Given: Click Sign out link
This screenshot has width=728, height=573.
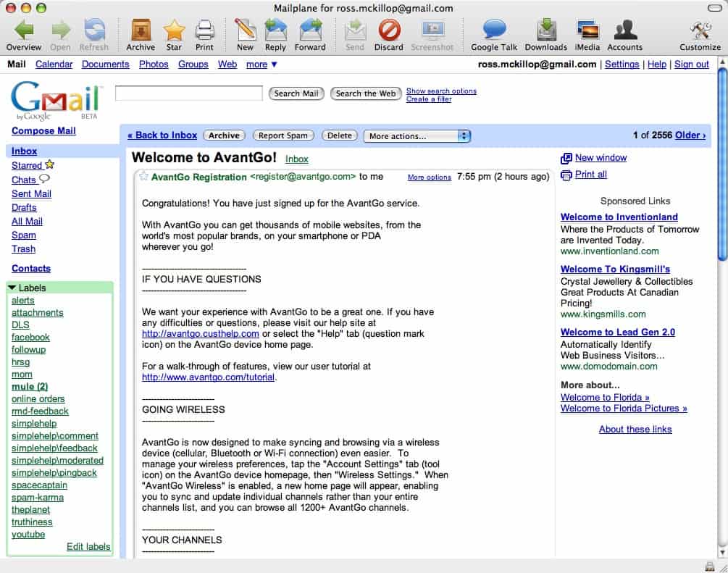Looking at the screenshot, I should coord(692,64).
